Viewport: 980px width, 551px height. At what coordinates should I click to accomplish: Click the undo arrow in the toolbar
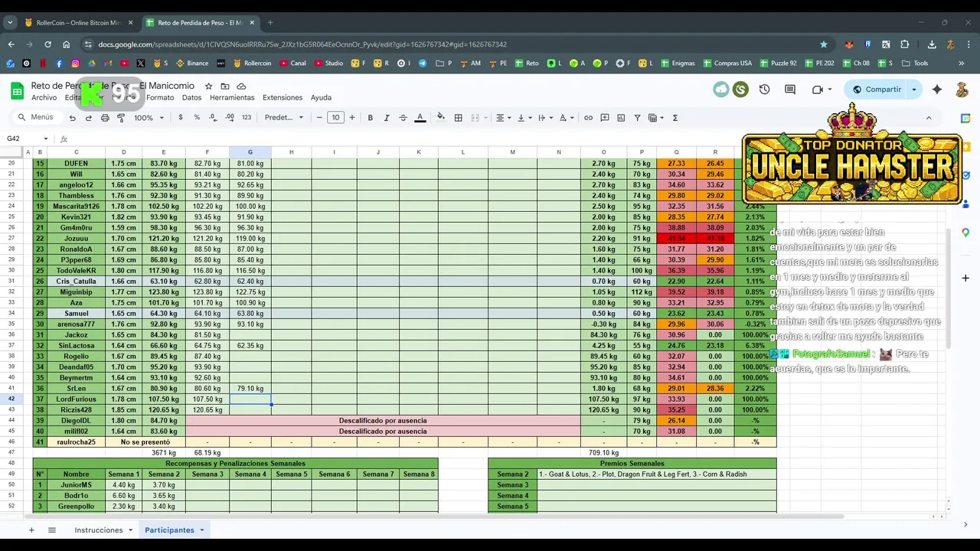point(72,118)
